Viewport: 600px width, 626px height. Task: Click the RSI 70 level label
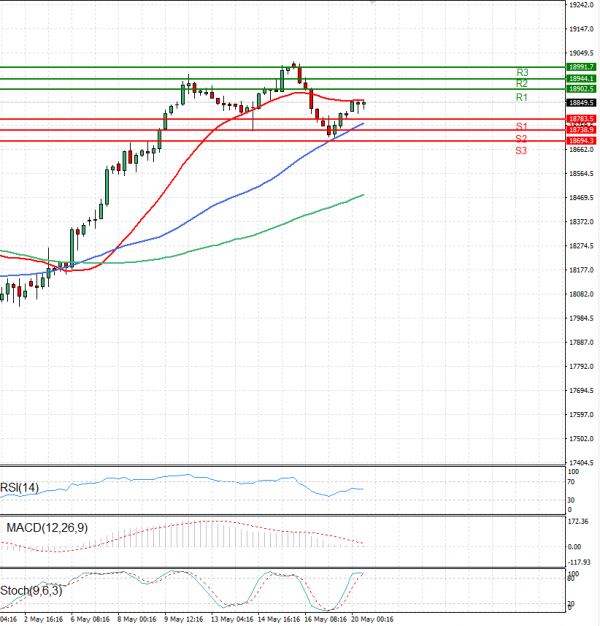pos(571,482)
